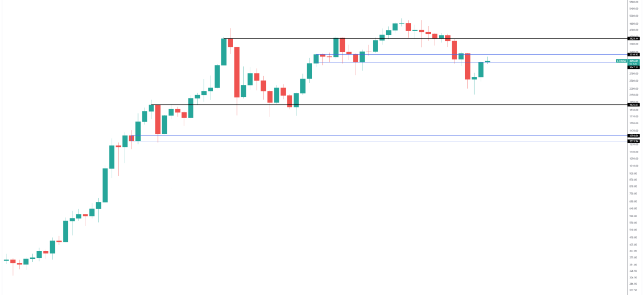Select the leftmost candle on the chart
This screenshot has width=644, height=295.
[x=6, y=260]
